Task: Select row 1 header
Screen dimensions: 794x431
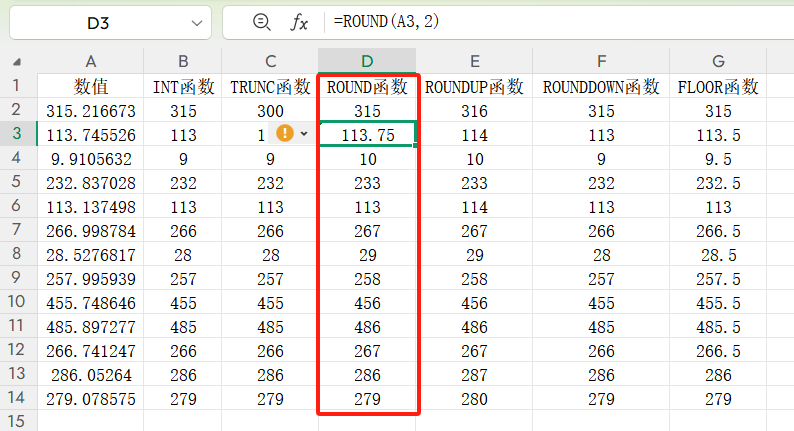Action: [17, 86]
